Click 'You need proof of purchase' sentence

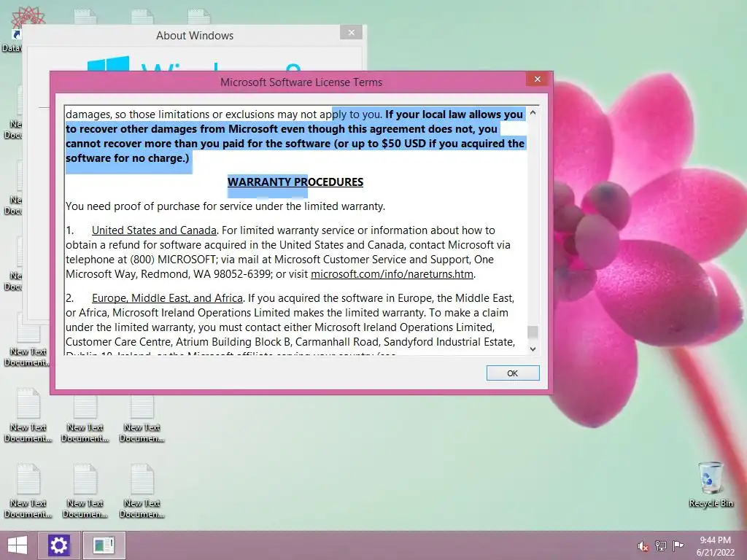point(225,206)
